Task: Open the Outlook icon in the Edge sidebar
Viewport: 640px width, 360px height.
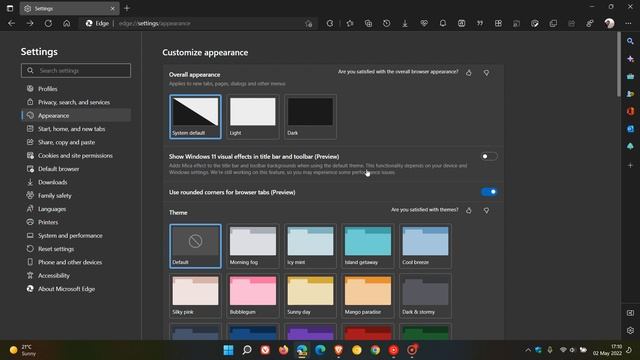Action: (630, 129)
